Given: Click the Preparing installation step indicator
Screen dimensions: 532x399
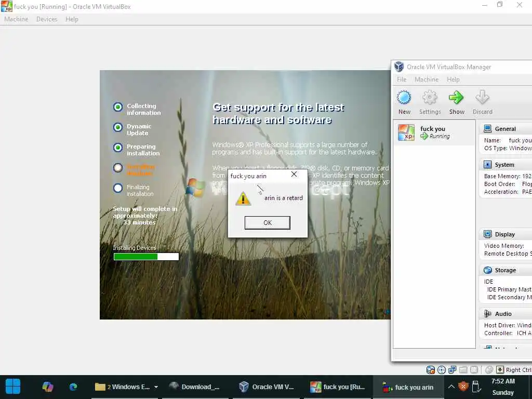Looking at the screenshot, I should pyautogui.click(x=118, y=148).
